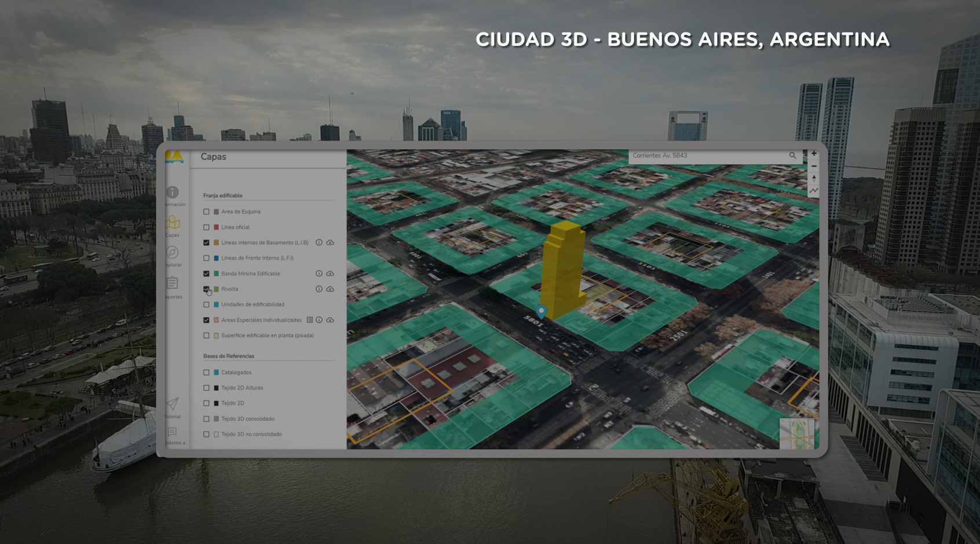Download the Rivolta layer

coord(330,289)
